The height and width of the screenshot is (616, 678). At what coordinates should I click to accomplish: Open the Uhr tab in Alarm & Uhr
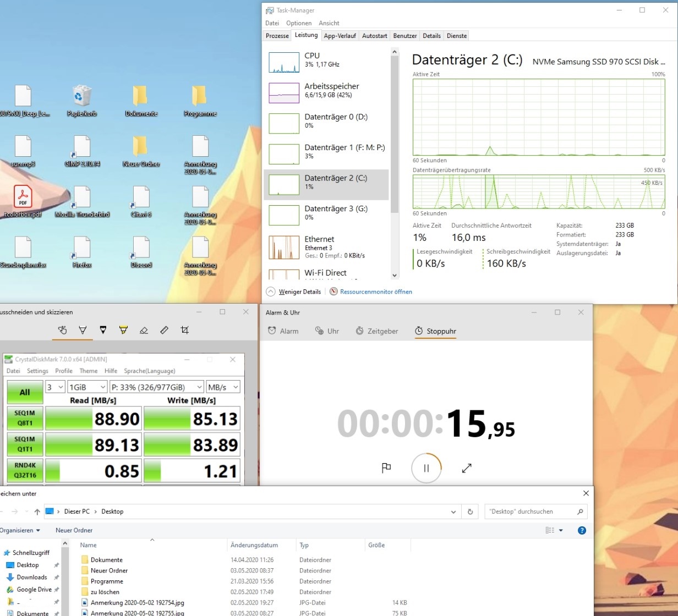click(x=327, y=331)
